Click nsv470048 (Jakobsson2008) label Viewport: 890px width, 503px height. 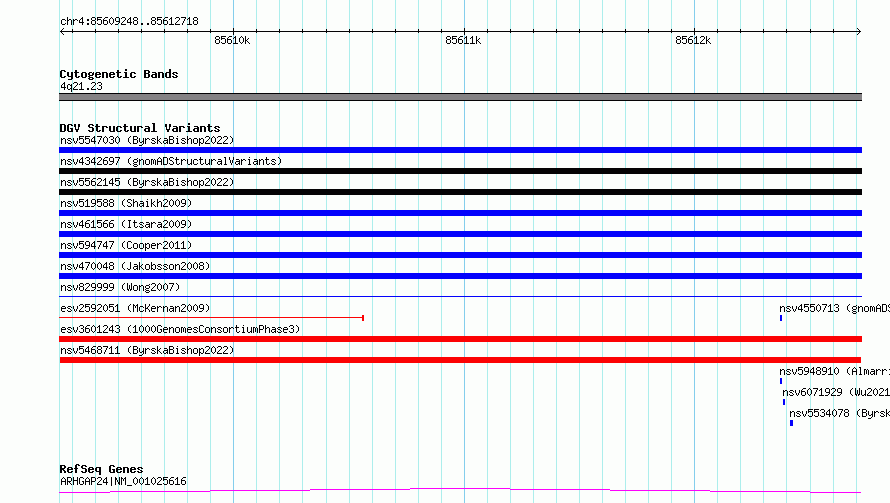135,266
